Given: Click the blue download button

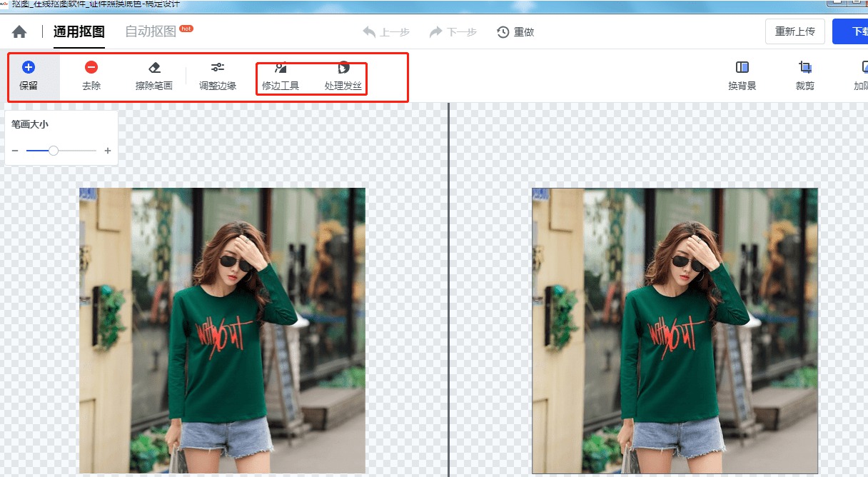Looking at the screenshot, I should (853, 32).
